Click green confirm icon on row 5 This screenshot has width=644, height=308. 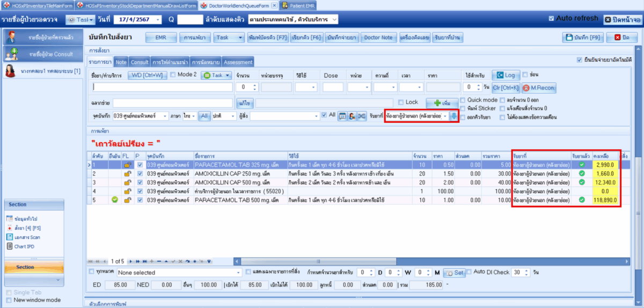point(114,200)
